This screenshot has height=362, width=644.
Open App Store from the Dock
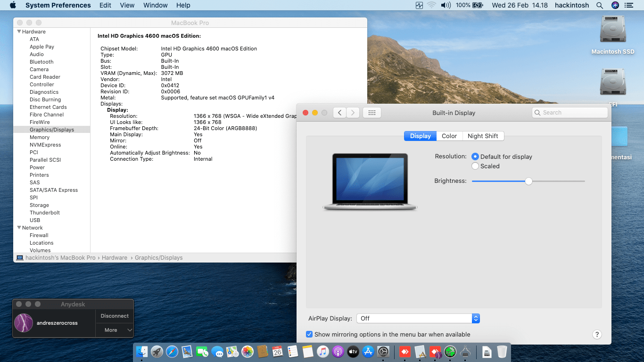pyautogui.click(x=368, y=352)
